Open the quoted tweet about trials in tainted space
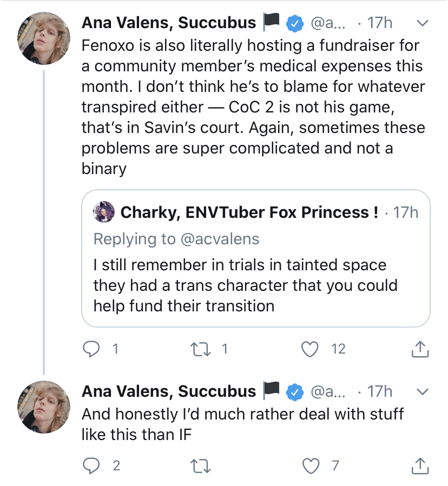This screenshot has height=486, width=448. point(255,285)
